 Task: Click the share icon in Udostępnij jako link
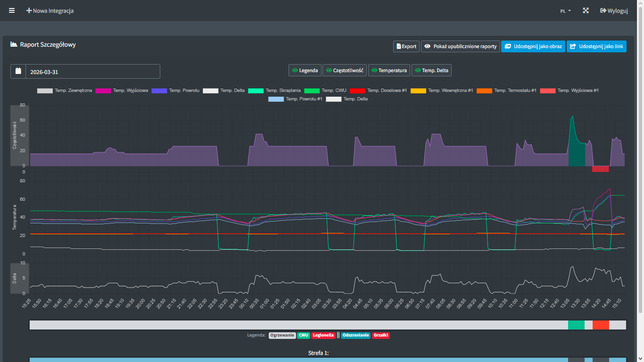point(573,47)
